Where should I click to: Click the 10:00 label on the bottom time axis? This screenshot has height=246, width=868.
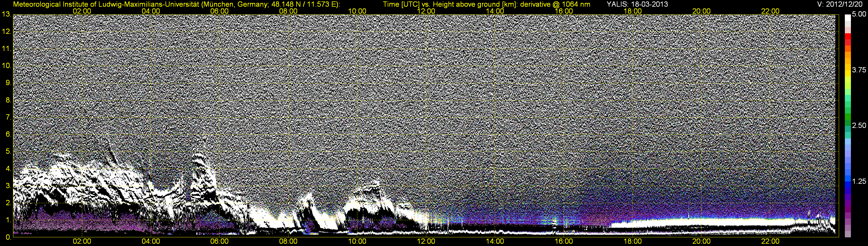pos(357,241)
